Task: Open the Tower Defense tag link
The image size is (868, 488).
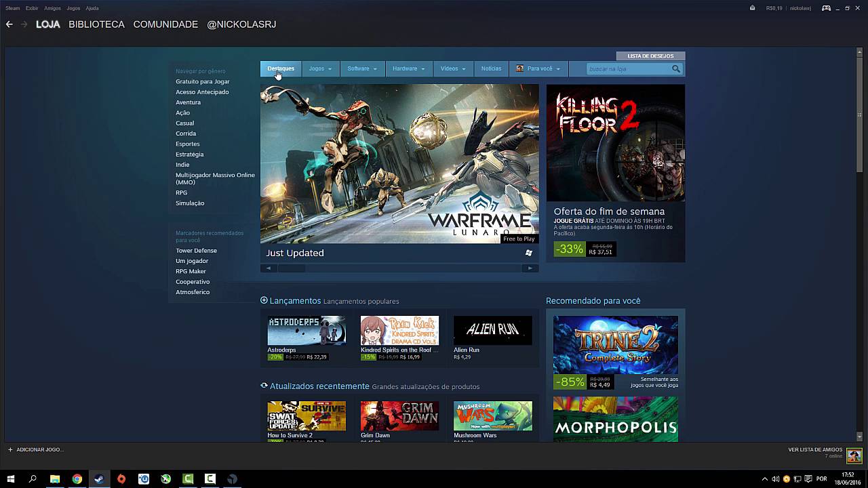Action: 196,250
